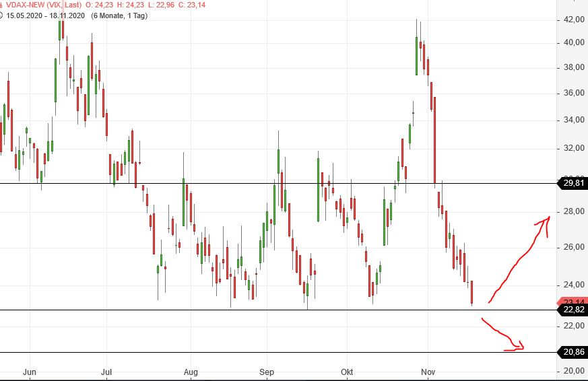Select the low value L: 22,96
The width and height of the screenshot is (588, 381).
point(160,5)
